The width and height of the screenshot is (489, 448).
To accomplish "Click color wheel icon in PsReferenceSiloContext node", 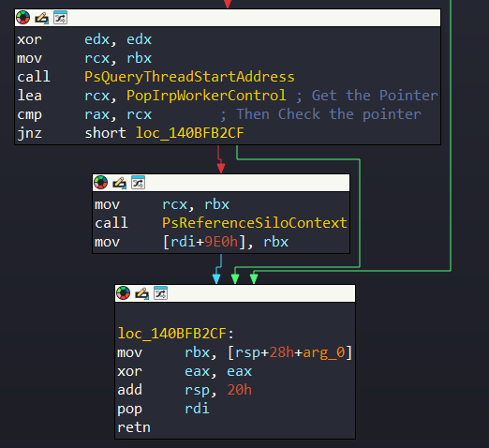I will [x=101, y=183].
